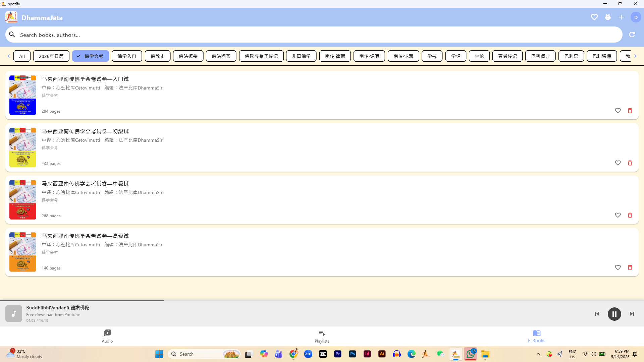Click in the Search books, authors field
This screenshot has width=644, height=362.
coord(314,35)
